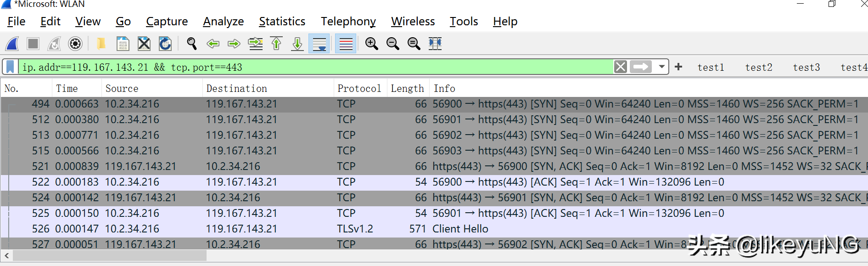Screen dimensions: 868x266
Task: Reset text to normal size
Action: tap(414, 44)
